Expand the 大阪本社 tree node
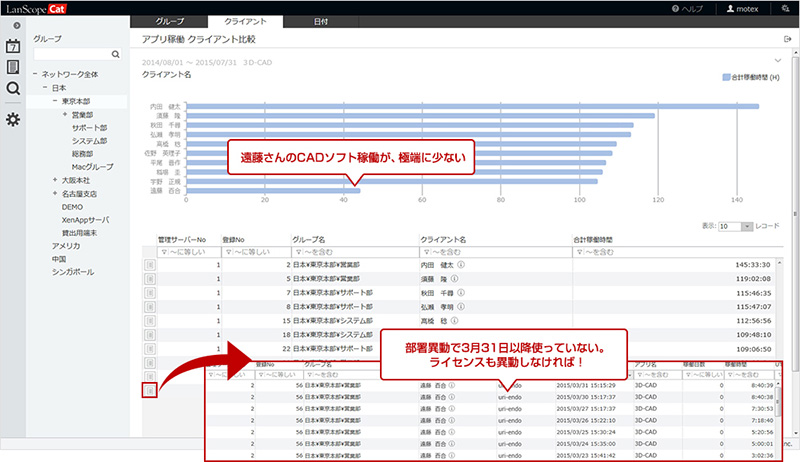This screenshot has width=800, height=462. (x=55, y=180)
